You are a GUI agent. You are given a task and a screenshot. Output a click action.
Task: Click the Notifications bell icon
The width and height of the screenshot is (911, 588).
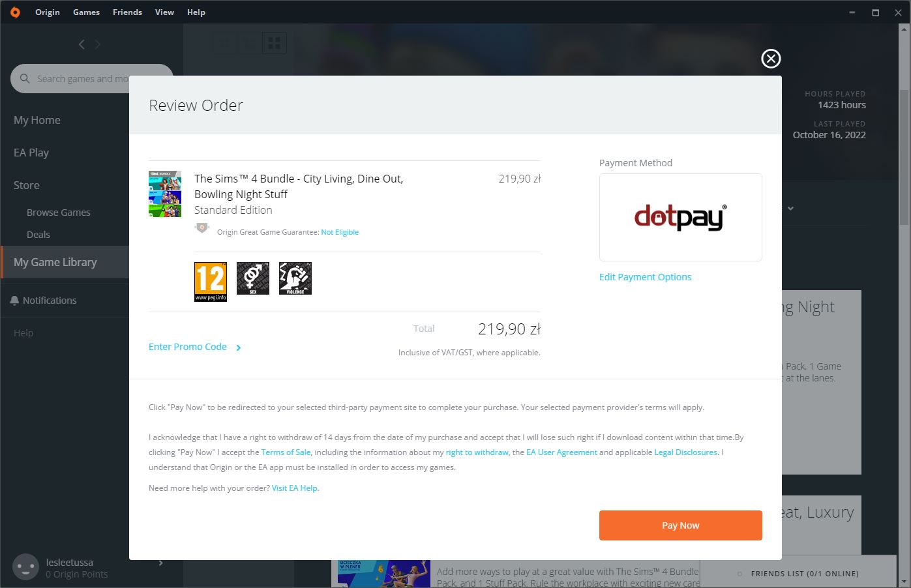tap(14, 301)
